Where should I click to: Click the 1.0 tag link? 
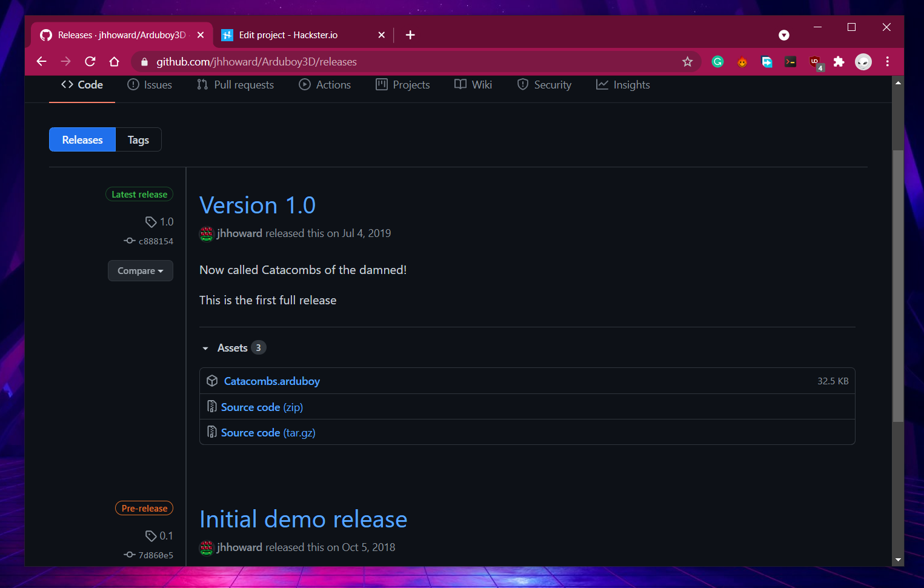[x=159, y=222]
